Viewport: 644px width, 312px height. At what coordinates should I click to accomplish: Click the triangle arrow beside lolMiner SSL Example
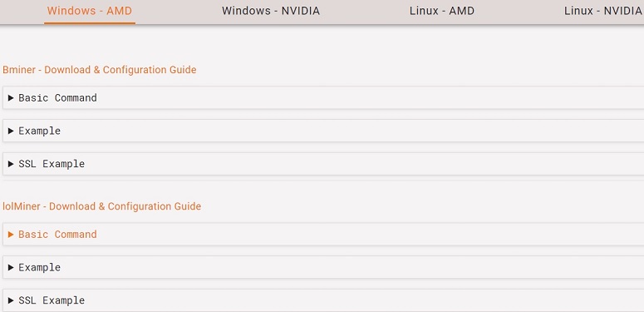11,300
